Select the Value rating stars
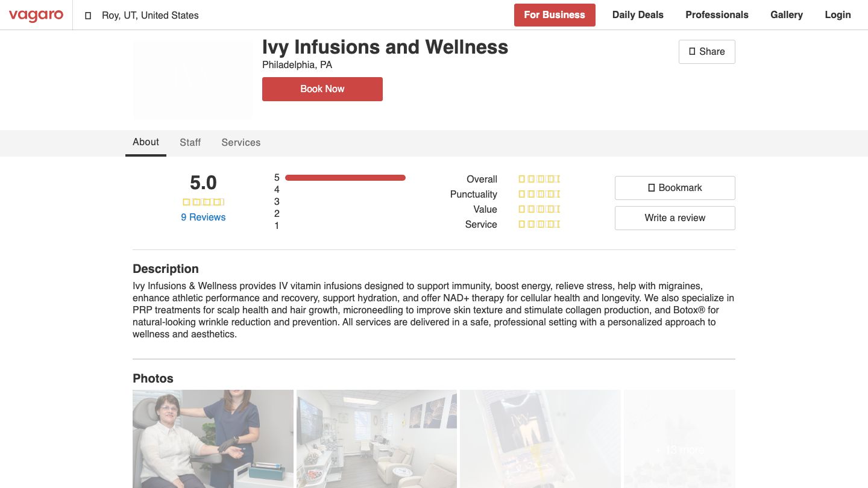This screenshot has width=868, height=488. (539, 209)
